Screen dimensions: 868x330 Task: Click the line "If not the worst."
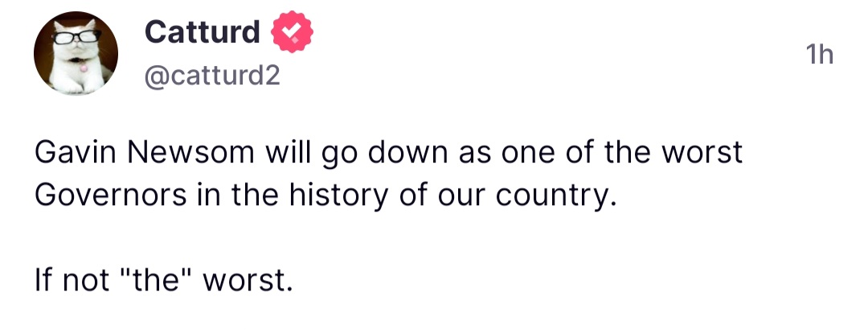pos(162,281)
